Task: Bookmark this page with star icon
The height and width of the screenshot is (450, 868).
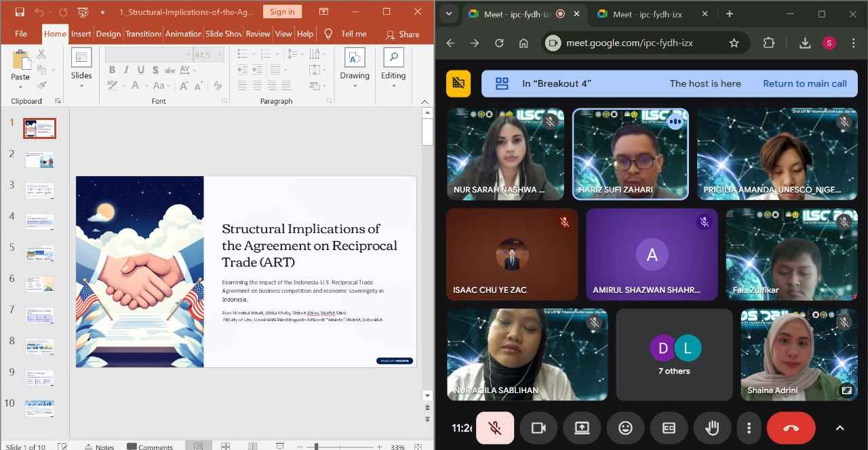Action: [x=734, y=43]
